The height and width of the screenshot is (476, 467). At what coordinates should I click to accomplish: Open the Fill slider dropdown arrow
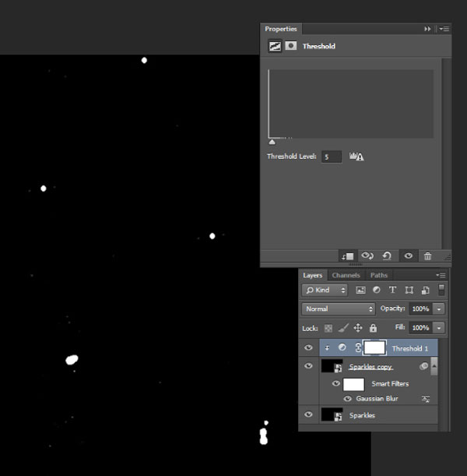[x=439, y=328]
